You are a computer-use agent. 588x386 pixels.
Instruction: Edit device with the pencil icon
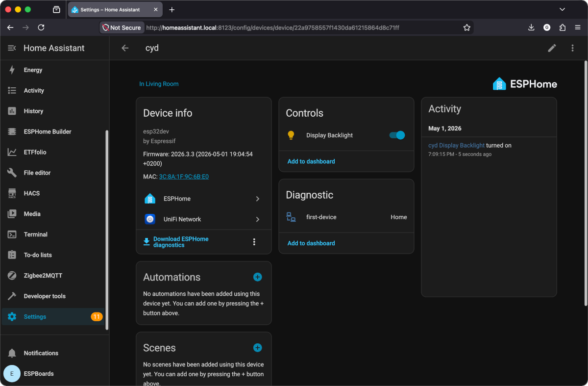click(x=552, y=48)
